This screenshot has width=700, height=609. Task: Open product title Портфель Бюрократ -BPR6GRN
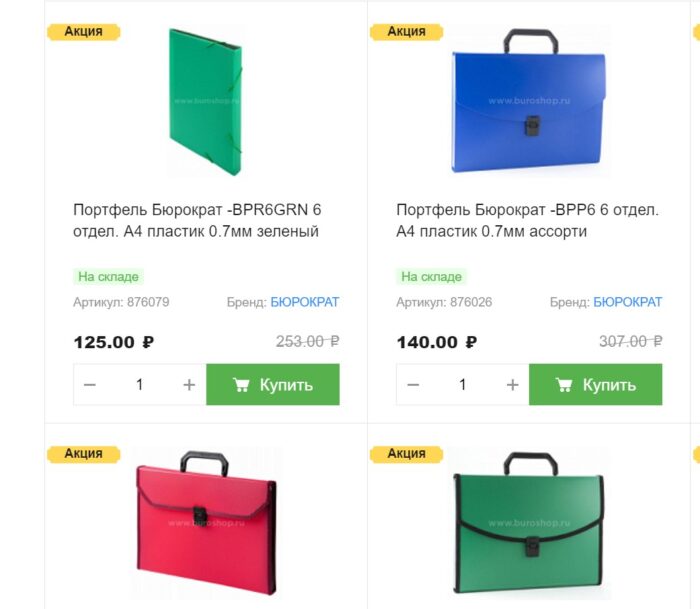[197, 221]
